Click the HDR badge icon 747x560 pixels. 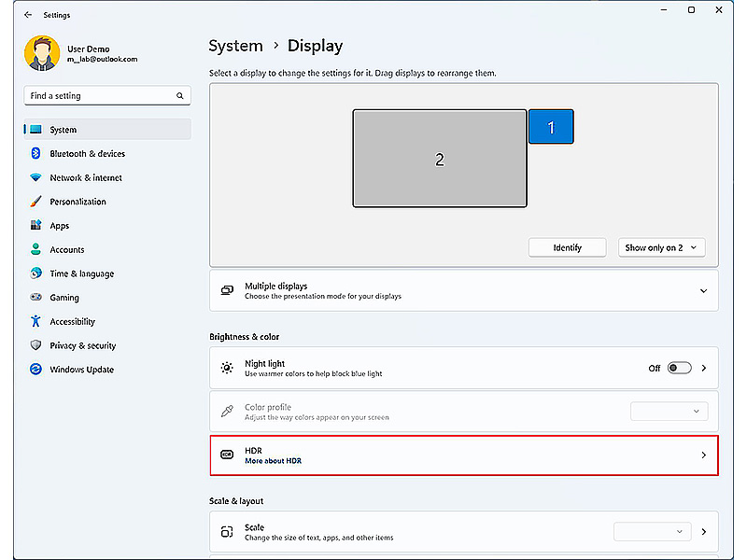pos(227,455)
